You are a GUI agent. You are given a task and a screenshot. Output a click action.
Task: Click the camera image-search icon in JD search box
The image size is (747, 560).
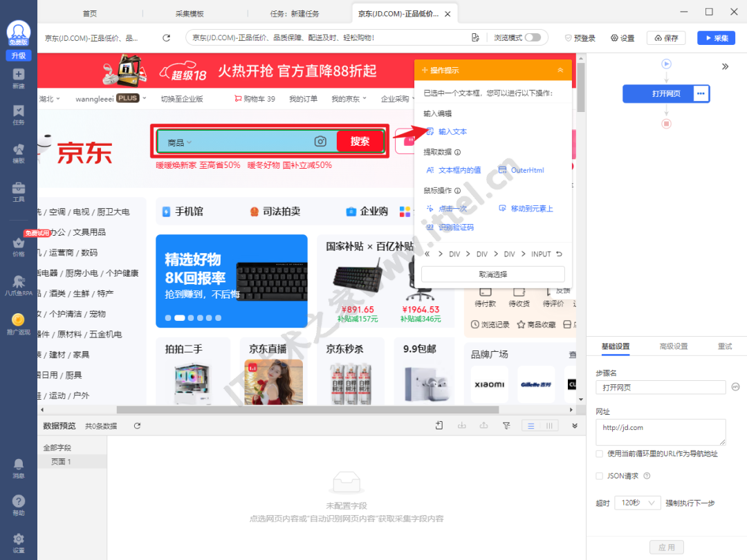click(320, 142)
